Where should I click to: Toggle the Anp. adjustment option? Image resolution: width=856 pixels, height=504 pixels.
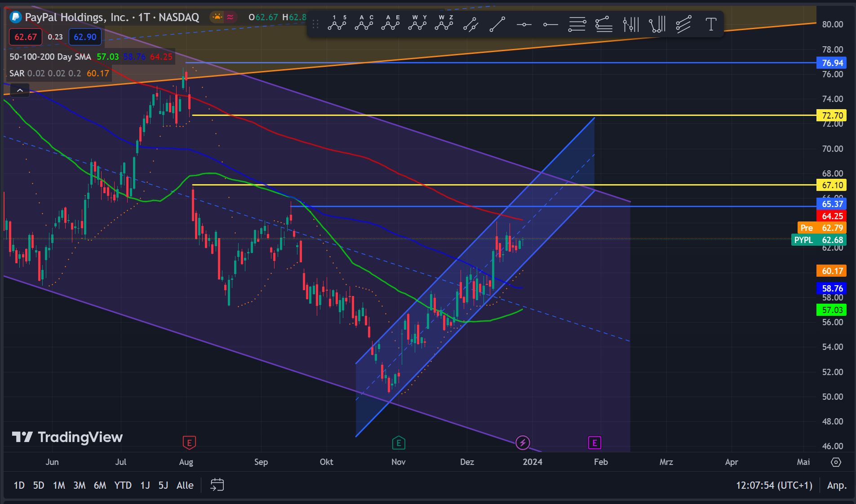837,485
